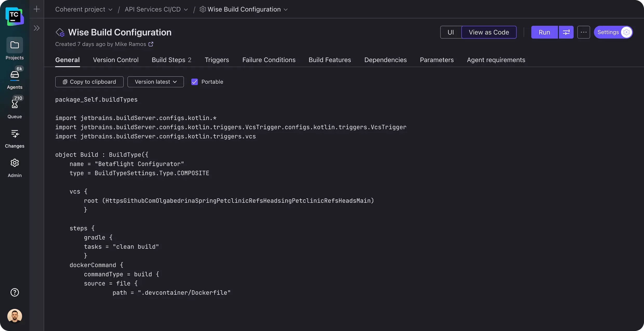Open the Build Features tab

click(x=330, y=60)
